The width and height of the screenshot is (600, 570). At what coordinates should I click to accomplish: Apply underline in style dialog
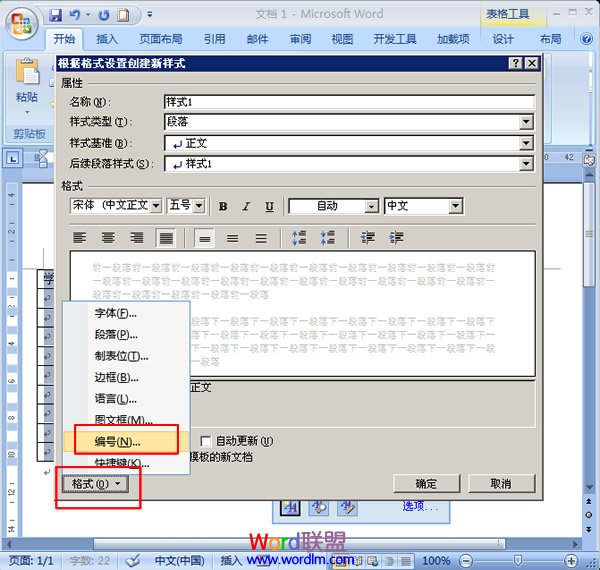click(269, 207)
